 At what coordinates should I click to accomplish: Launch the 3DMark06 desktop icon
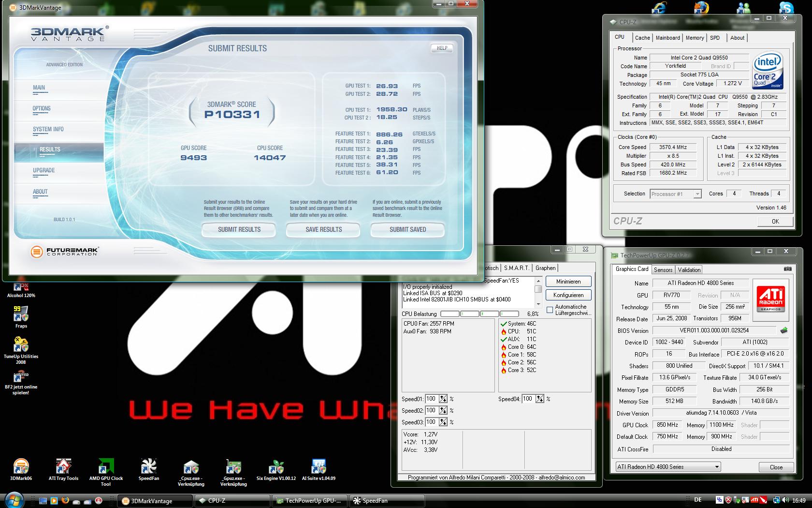pos(21,470)
